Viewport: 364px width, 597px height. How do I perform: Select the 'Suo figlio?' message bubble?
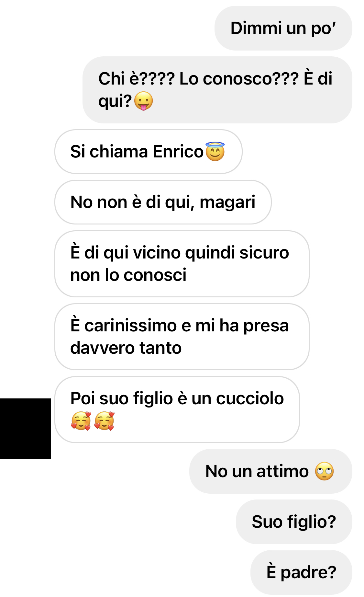(x=294, y=522)
